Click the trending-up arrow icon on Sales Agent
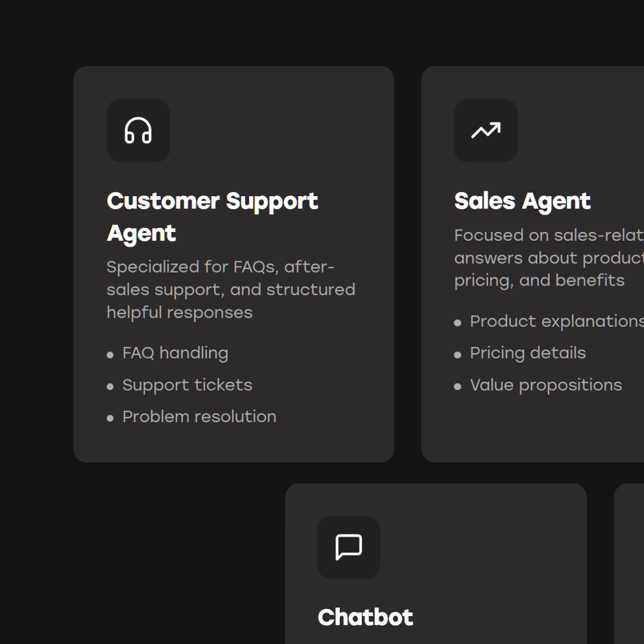Screen dimensions: 644x644 [485, 130]
